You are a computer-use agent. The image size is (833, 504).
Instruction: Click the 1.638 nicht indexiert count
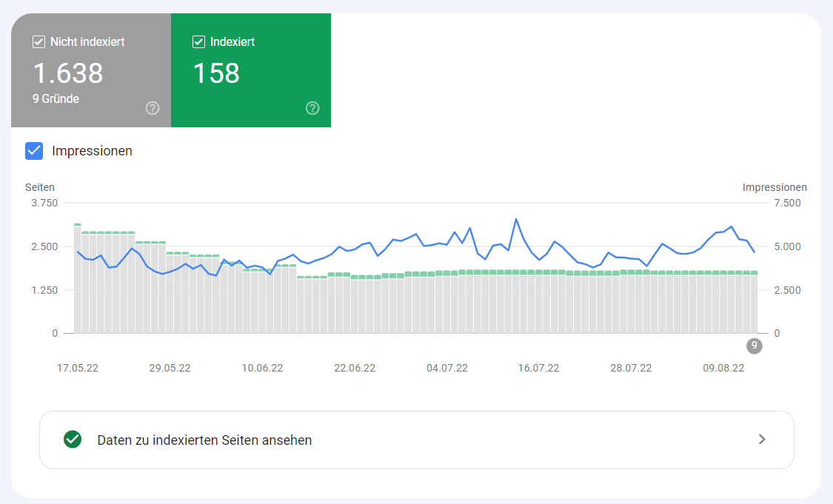pyautogui.click(x=69, y=73)
